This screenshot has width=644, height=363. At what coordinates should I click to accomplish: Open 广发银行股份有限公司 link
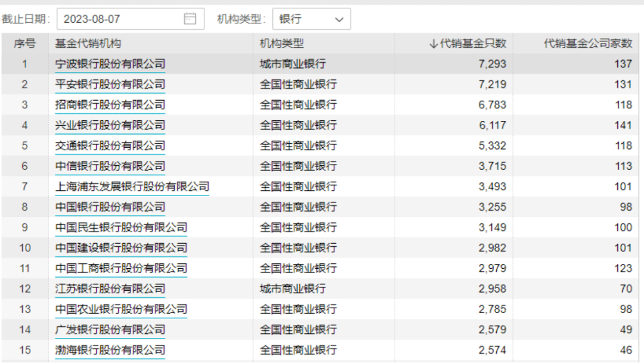point(110,330)
